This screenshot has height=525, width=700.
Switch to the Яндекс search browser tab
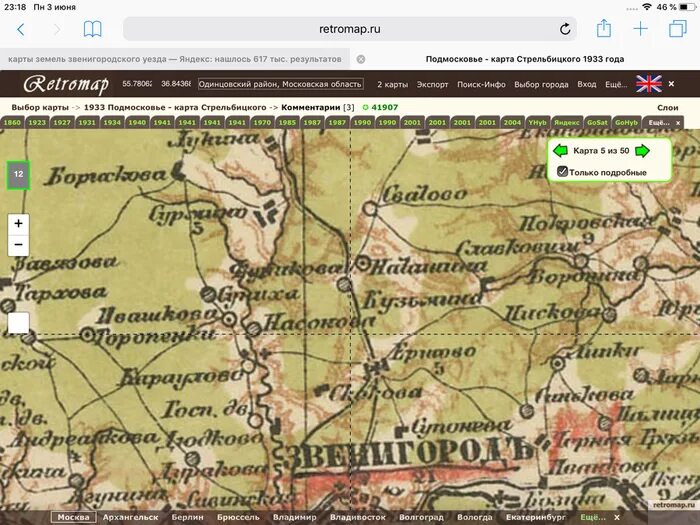click(x=175, y=59)
